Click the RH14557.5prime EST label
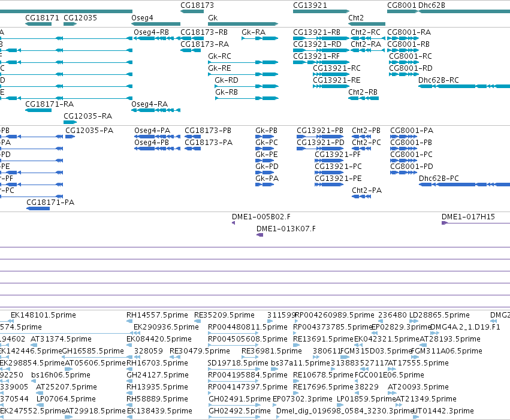Viewport: 510px width, 420px height. 157,315
